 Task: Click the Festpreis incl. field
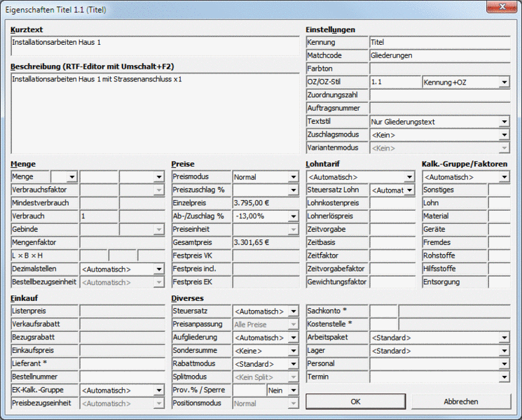(266, 269)
